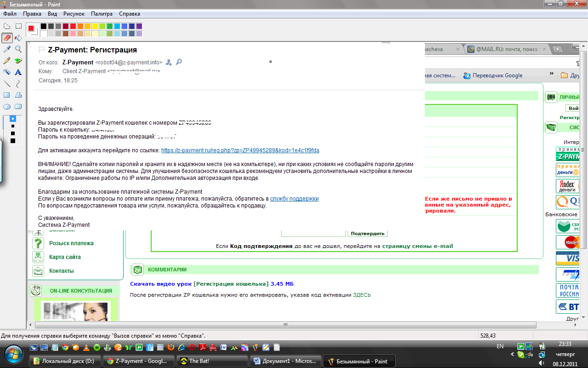Pick the pink color swatch

(73, 34)
